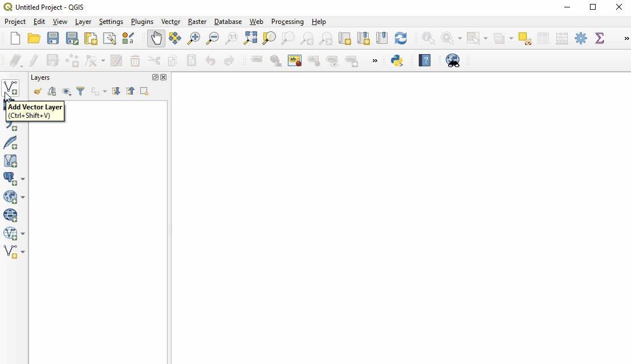Select the Zoom Out magnifier tool

(212, 38)
